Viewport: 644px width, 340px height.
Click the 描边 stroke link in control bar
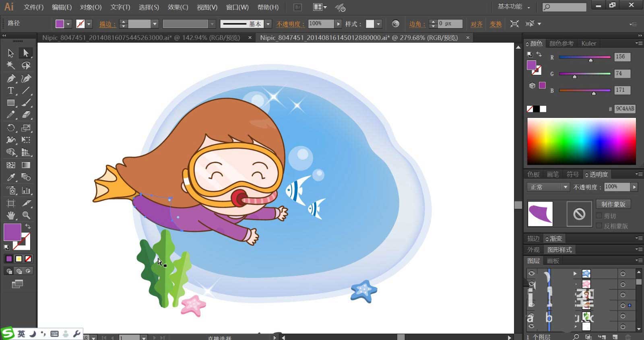point(107,24)
